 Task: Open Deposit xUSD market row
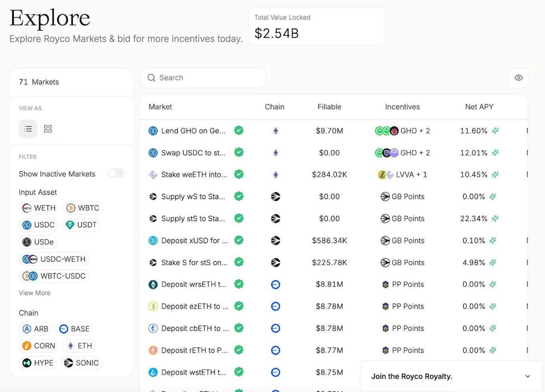[x=194, y=241]
